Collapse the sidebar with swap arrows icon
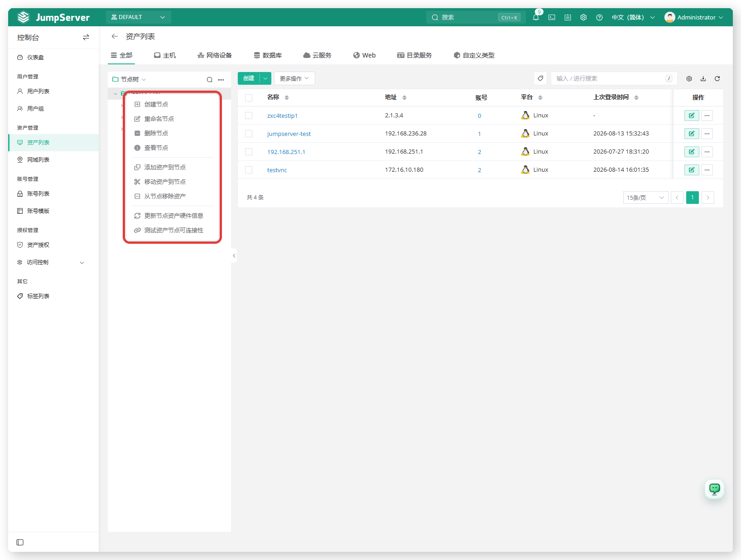741x560 pixels. (86, 37)
